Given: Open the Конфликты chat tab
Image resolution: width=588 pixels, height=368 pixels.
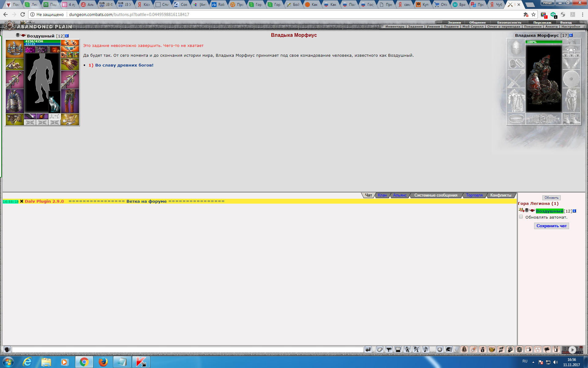Looking at the screenshot, I should click(x=501, y=195).
